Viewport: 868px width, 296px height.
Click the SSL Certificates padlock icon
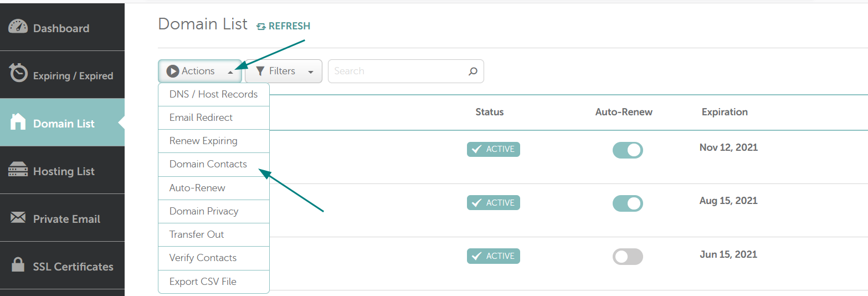[x=18, y=264]
